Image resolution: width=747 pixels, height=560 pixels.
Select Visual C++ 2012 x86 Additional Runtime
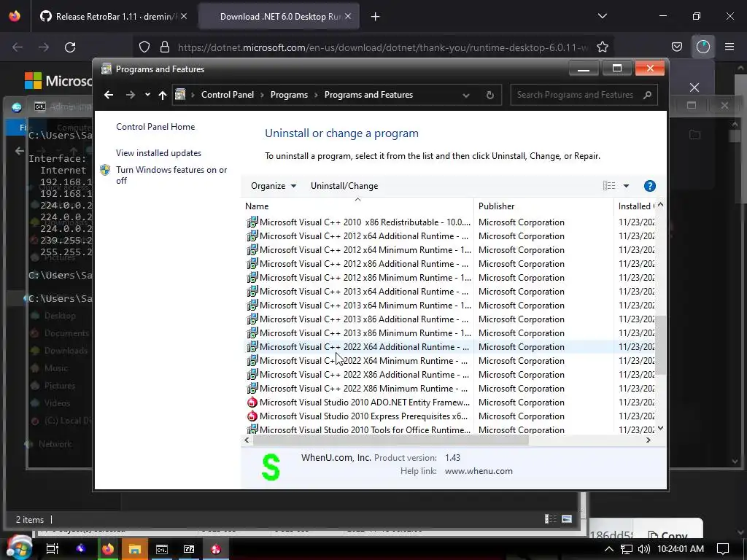449,264
